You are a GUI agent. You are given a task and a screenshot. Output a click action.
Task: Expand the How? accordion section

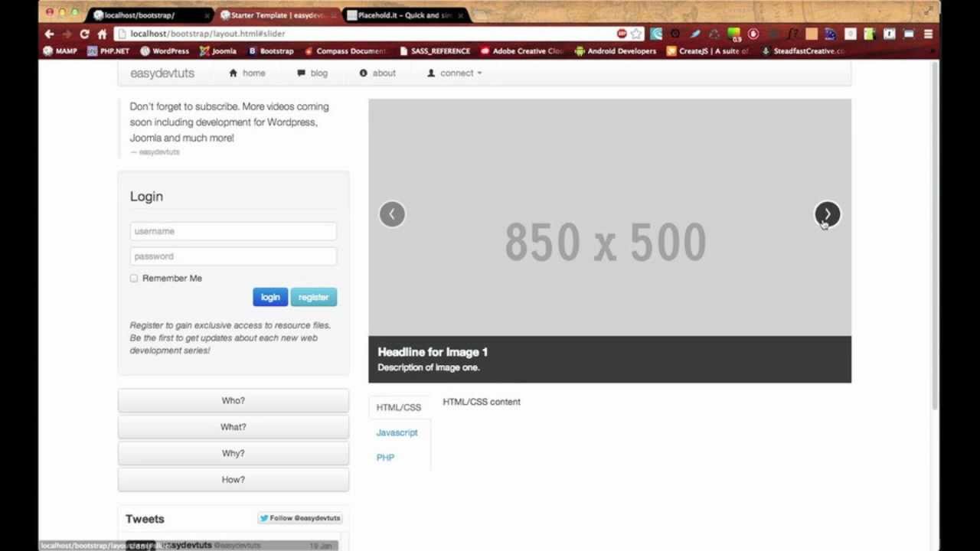(234, 479)
